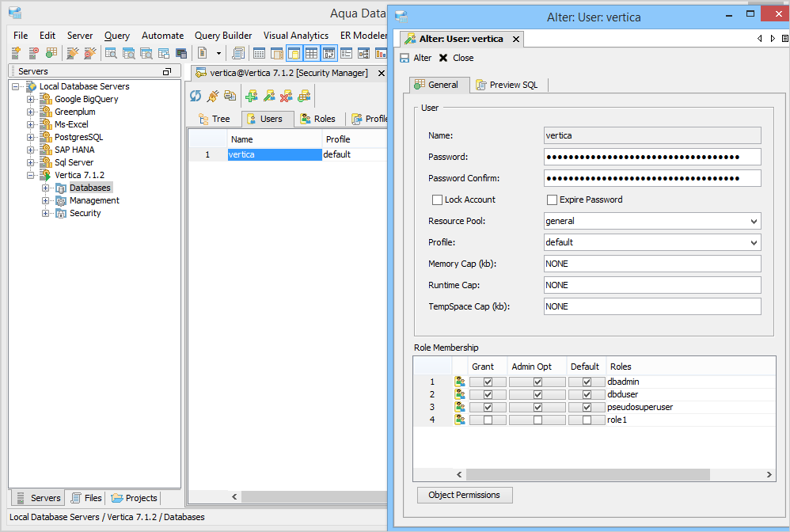Click the Alter save icon in dialog
Screen dimensions: 790x532
tap(404, 58)
